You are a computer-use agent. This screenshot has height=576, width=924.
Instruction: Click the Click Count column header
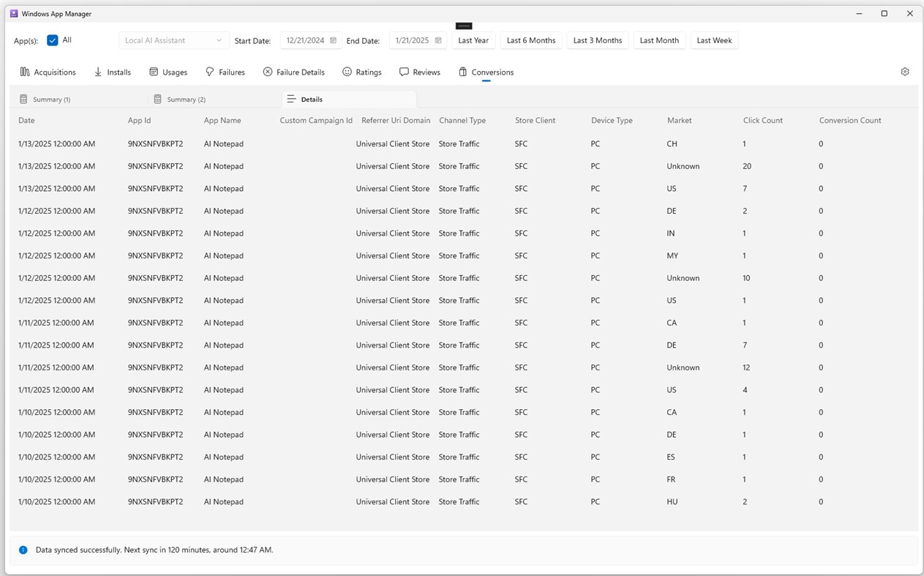click(x=763, y=120)
